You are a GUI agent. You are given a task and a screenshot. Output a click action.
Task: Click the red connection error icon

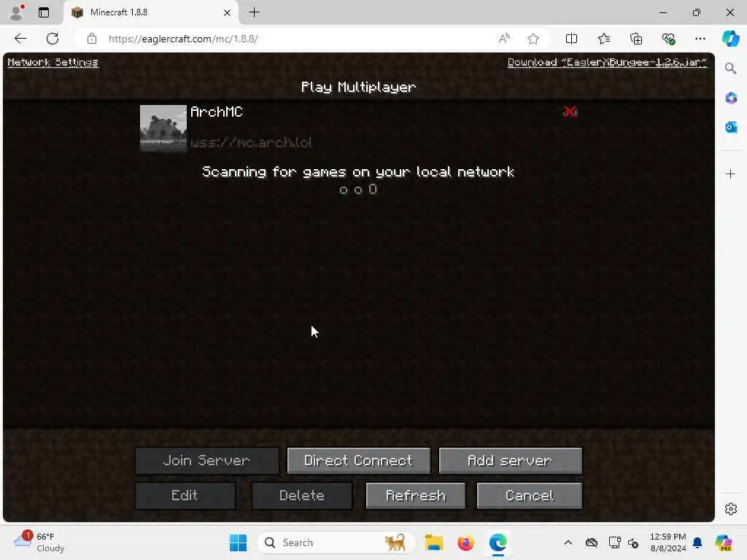[570, 112]
